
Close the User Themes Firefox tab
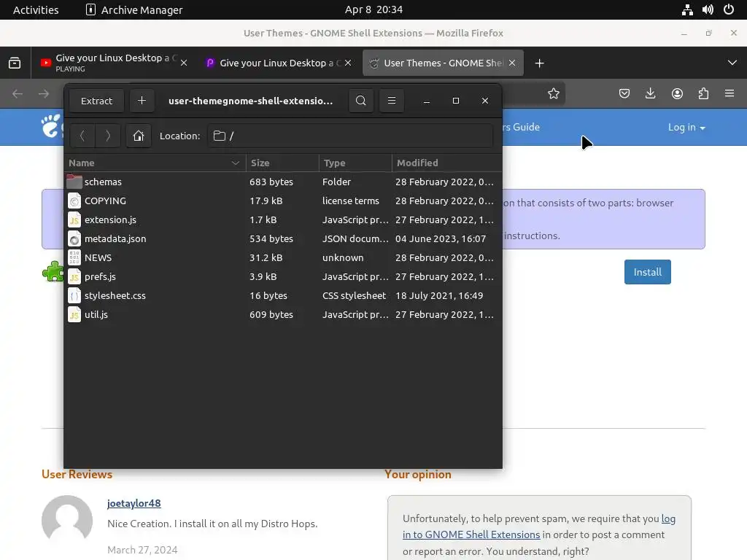point(512,63)
